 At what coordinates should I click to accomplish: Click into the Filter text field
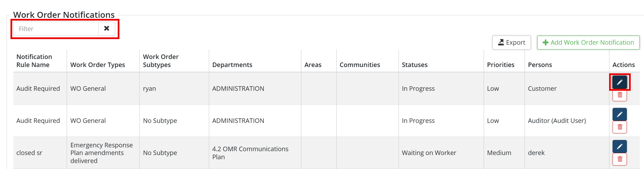(56, 29)
